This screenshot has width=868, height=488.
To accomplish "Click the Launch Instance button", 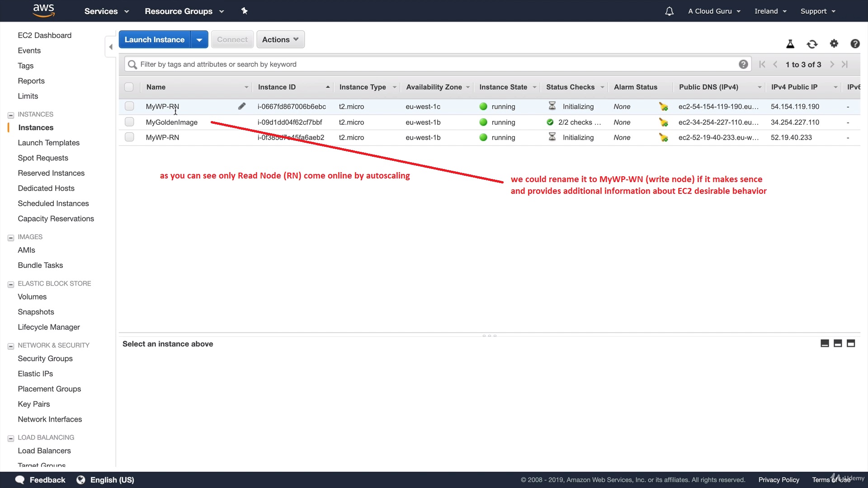I will (x=154, y=40).
